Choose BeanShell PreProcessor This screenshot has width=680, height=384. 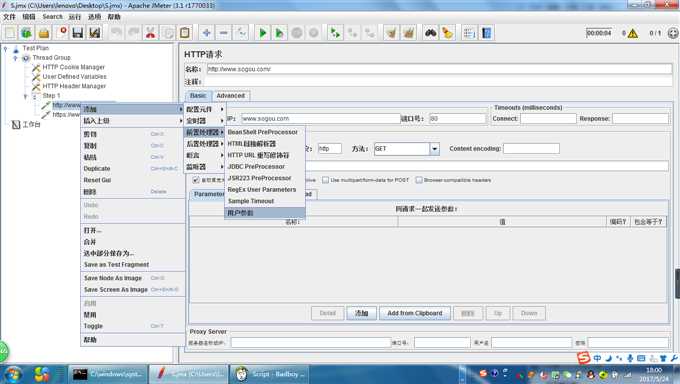point(265,132)
